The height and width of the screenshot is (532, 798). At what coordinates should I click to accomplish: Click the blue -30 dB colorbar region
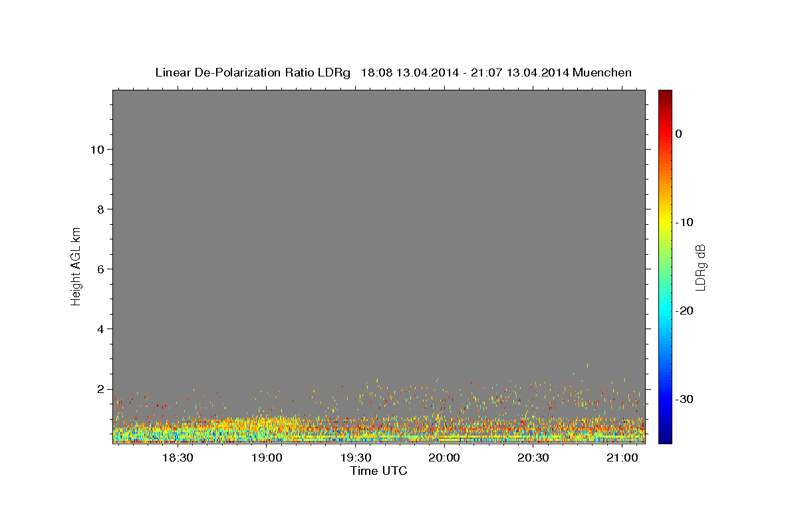click(665, 399)
